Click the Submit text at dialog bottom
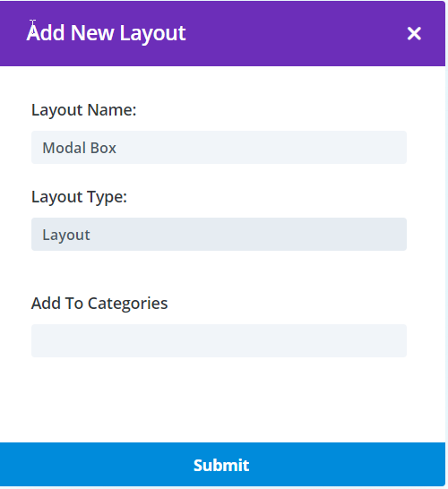 (221, 465)
